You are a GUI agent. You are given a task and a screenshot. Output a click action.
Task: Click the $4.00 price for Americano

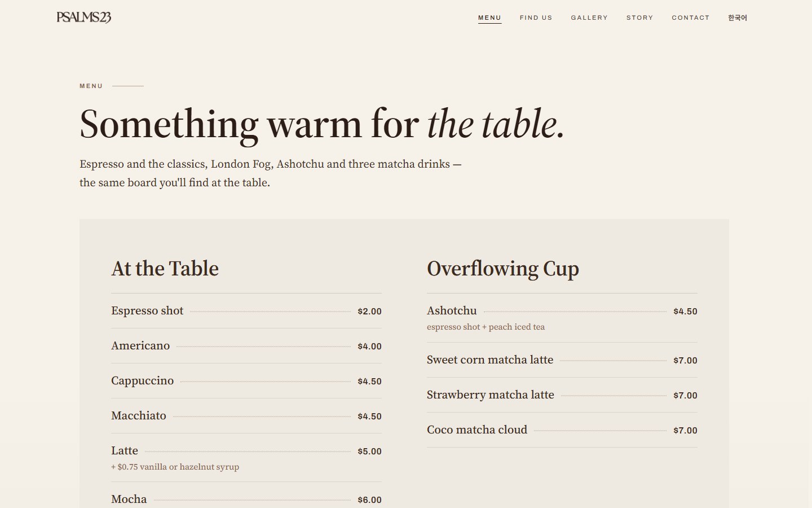pyautogui.click(x=370, y=346)
